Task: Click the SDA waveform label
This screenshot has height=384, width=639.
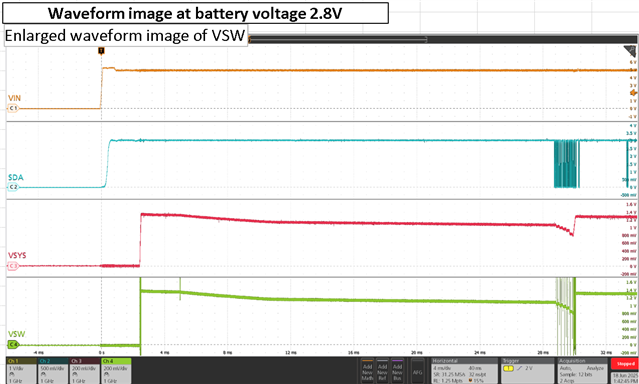Action: coord(15,177)
